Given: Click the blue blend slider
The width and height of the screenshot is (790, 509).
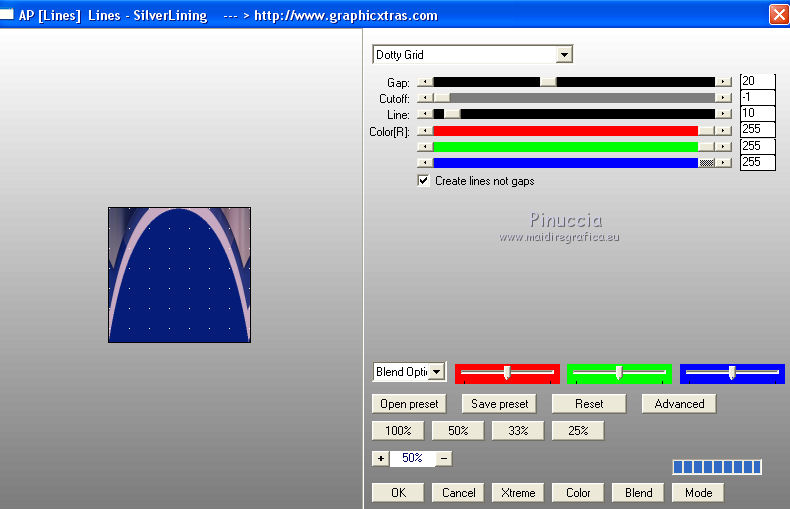Looking at the screenshot, I should coord(732,373).
